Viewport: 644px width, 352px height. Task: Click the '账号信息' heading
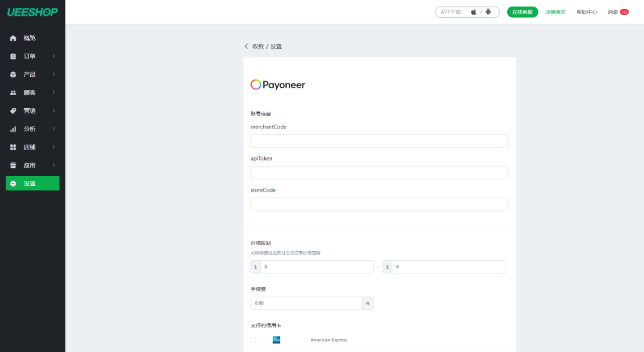[261, 114]
